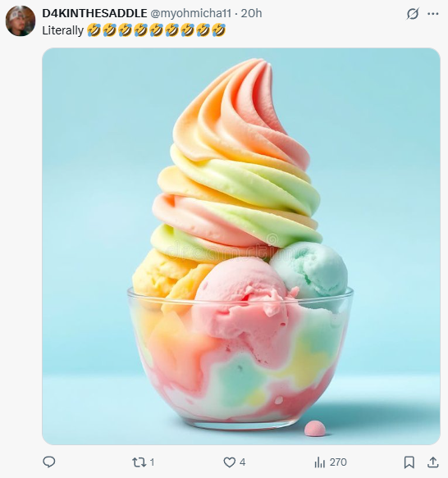Screen dimensions: 448x478
Task: Bookmark this post
Action: [x=409, y=462]
